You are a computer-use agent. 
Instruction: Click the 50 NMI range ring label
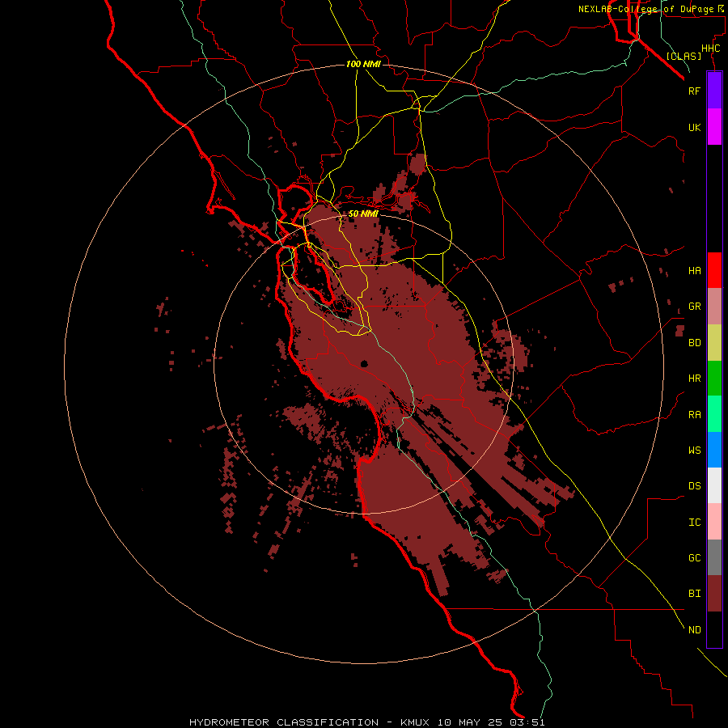click(363, 214)
